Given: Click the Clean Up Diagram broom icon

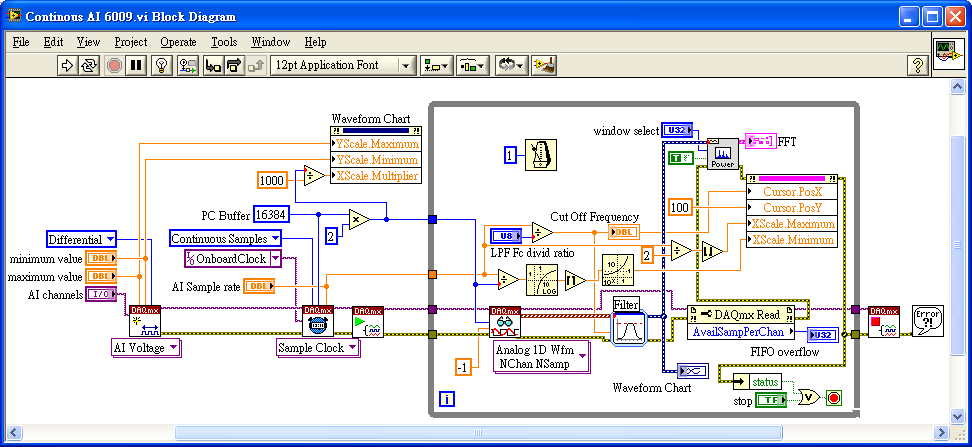Looking at the screenshot, I should tap(545, 65).
